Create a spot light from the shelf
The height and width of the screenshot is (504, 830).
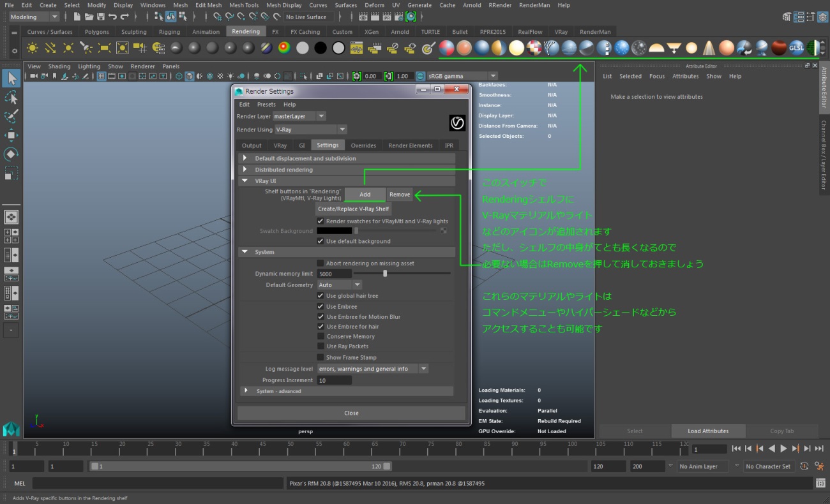(86, 48)
